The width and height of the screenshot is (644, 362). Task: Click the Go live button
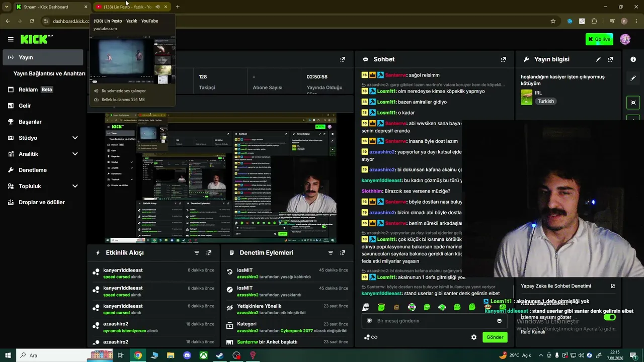click(599, 39)
